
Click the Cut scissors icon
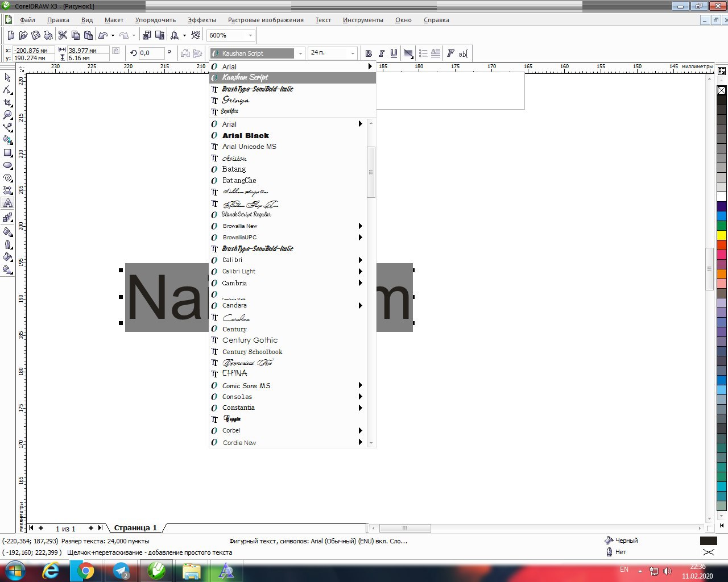[63, 35]
